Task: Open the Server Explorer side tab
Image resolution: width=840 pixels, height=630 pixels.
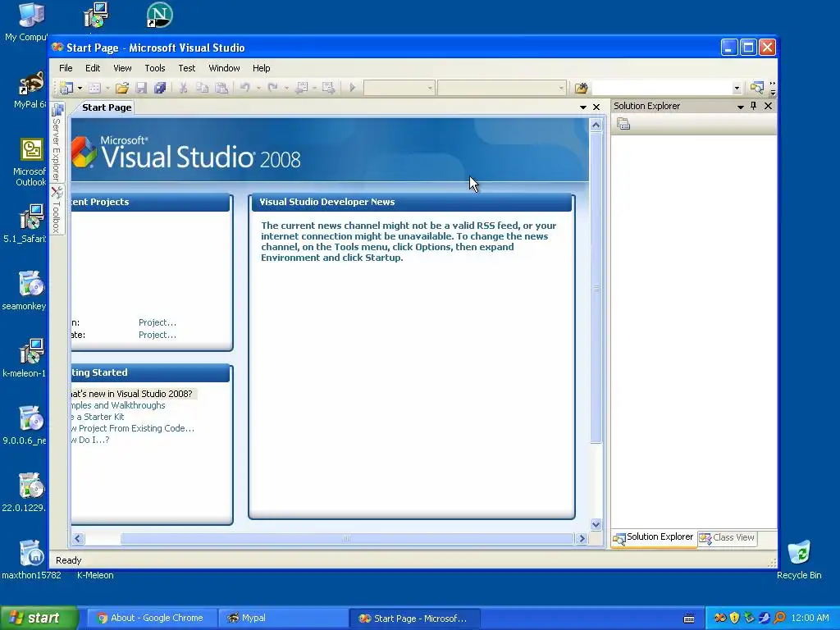Action: [57, 143]
